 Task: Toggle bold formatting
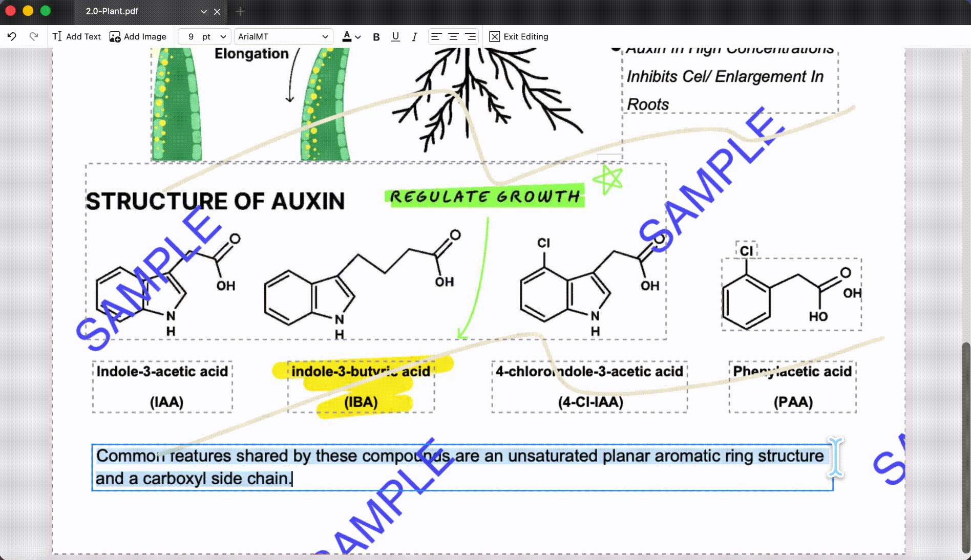click(376, 37)
